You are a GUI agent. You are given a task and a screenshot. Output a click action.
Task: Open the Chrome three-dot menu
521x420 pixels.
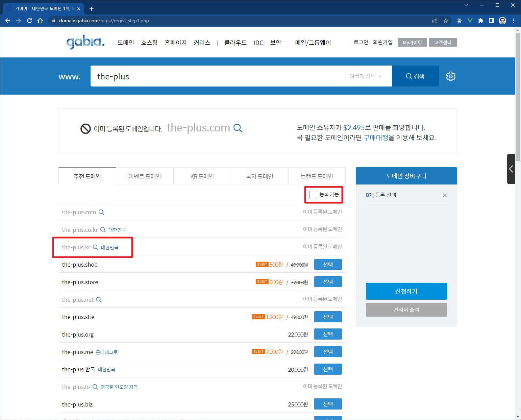pos(513,21)
